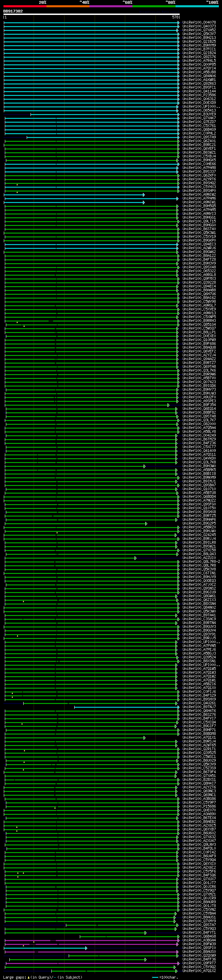Click the UniRef100_B9RC21 entry
Screen dimensions: 222x980
coord(199,145)
